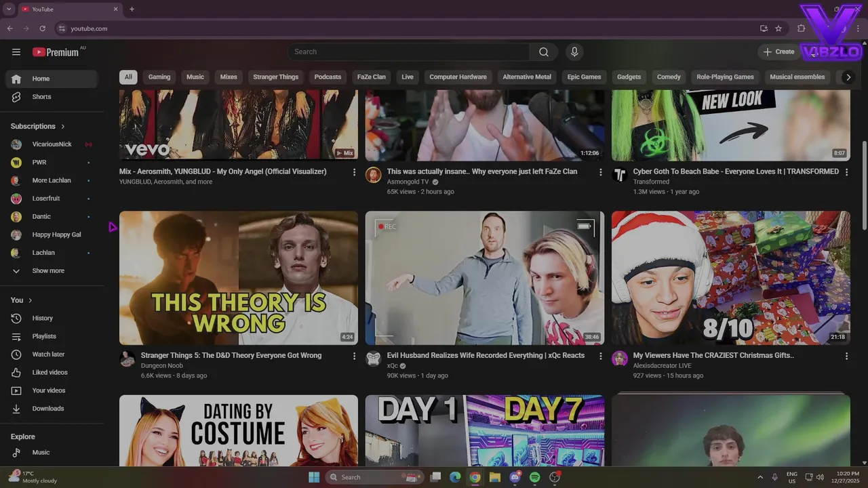This screenshot has height=488, width=868.
Task: Open Music under Explore
Action: click(52, 452)
